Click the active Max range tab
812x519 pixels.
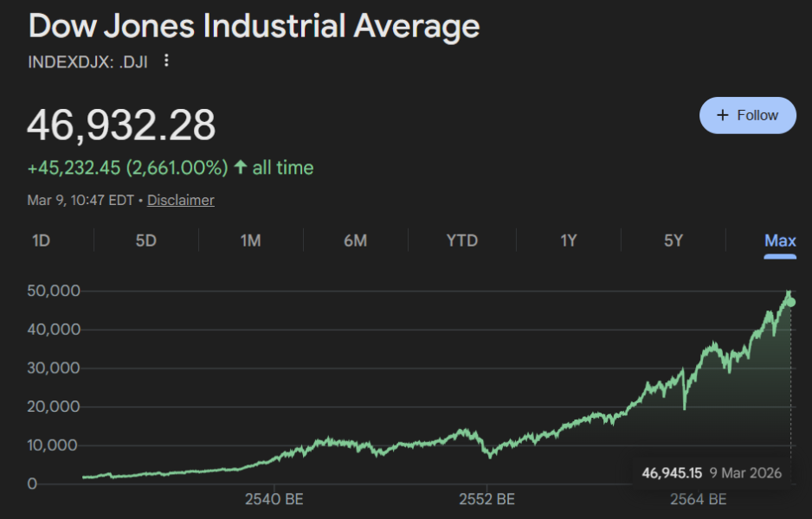pyautogui.click(x=779, y=240)
